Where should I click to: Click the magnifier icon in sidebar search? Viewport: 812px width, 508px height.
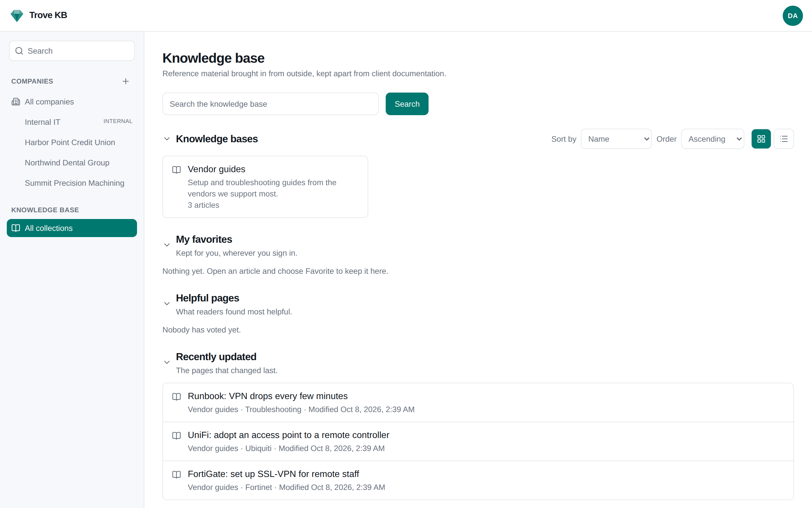19,51
